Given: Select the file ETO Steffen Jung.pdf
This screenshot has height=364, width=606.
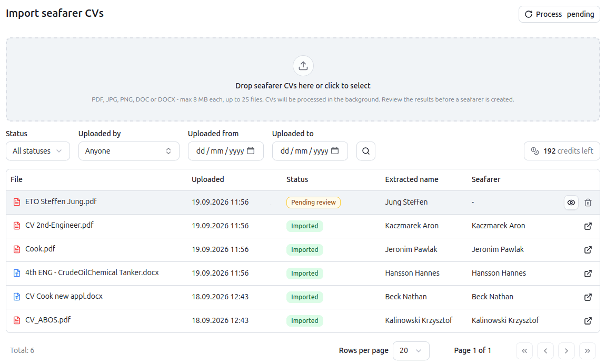Looking at the screenshot, I should [x=61, y=201].
